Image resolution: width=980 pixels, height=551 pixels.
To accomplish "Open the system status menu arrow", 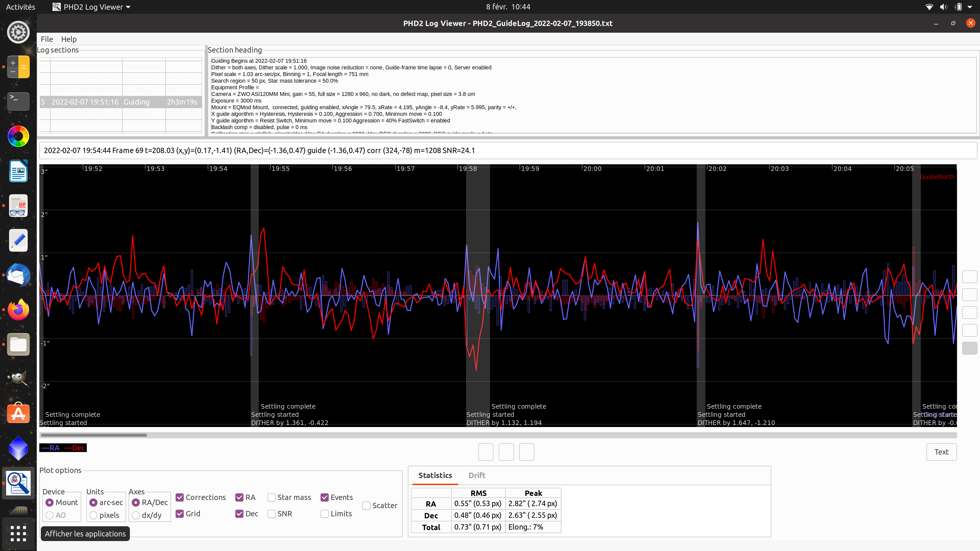I will click(969, 7).
